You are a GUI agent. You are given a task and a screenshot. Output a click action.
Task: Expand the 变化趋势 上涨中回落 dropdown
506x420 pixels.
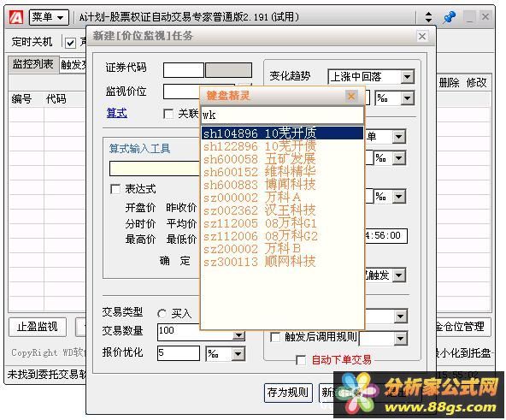point(407,77)
